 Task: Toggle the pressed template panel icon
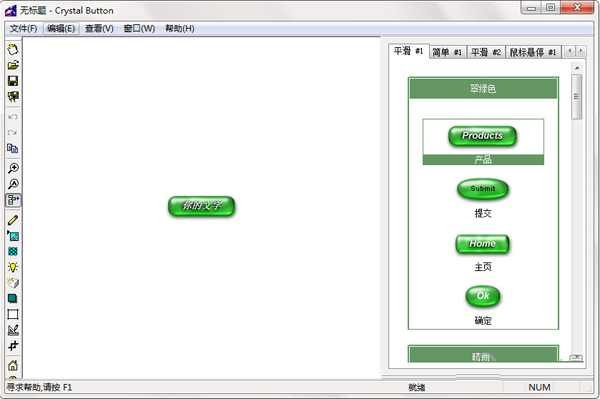pos(13,200)
